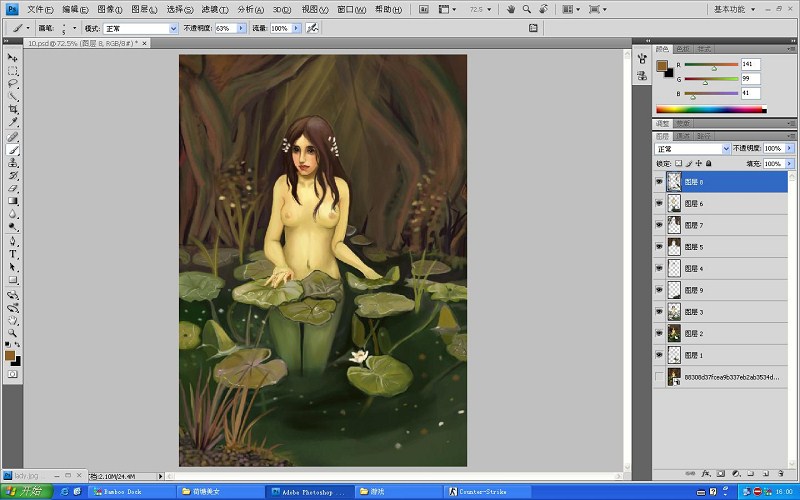Viewport: 800px width, 500px height.
Task: Click the R value input field
Action: tap(750, 64)
